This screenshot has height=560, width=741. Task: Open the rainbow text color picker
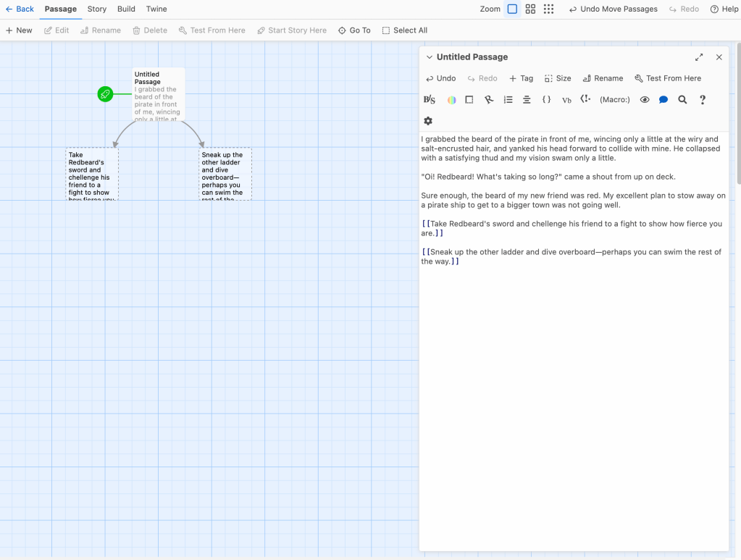tap(451, 100)
